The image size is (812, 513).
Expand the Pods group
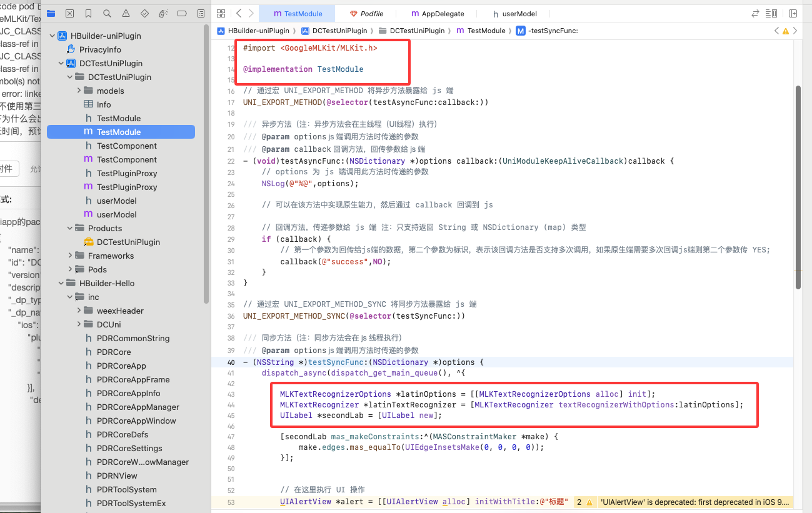(x=71, y=269)
